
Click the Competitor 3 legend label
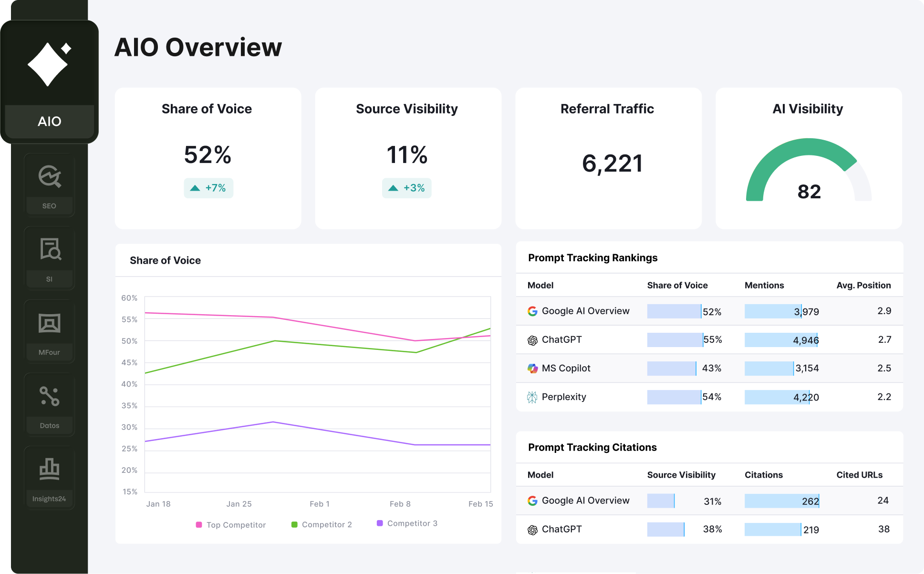coord(412,523)
